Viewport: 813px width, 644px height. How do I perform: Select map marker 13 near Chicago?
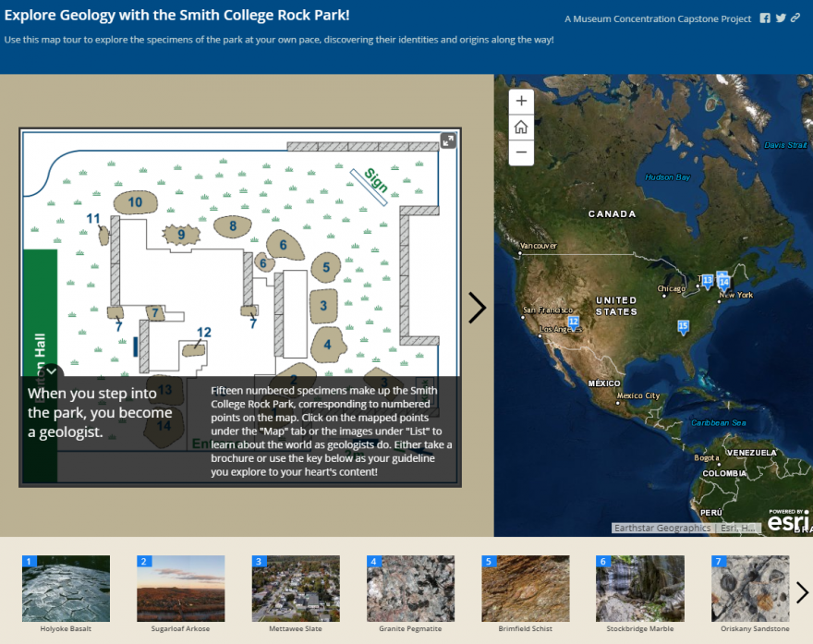(708, 281)
